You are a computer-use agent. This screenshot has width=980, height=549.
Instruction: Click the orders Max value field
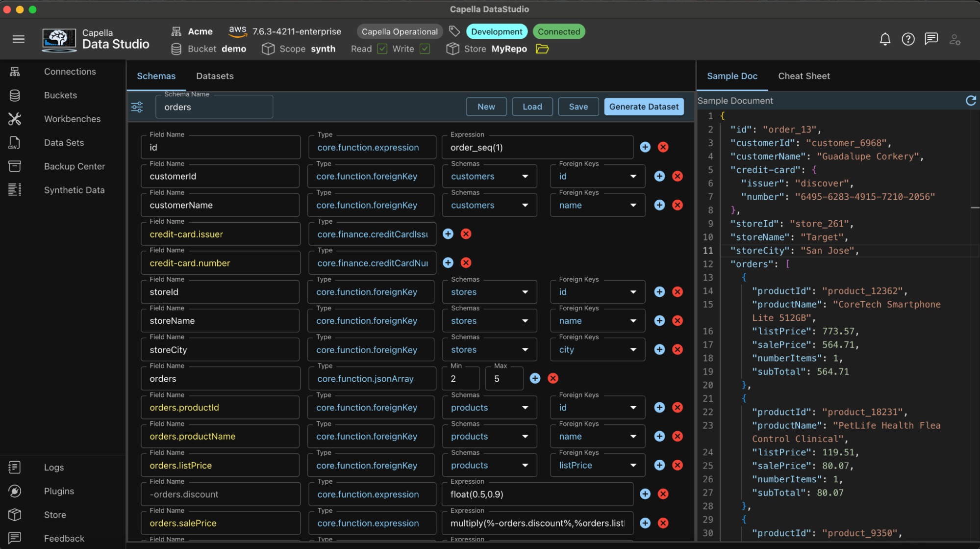pos(504,378)
